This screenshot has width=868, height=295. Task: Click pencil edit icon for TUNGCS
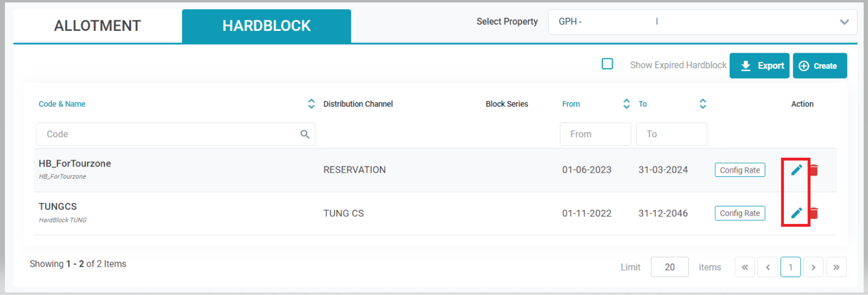pyautogui.click(x=796, y=213)
